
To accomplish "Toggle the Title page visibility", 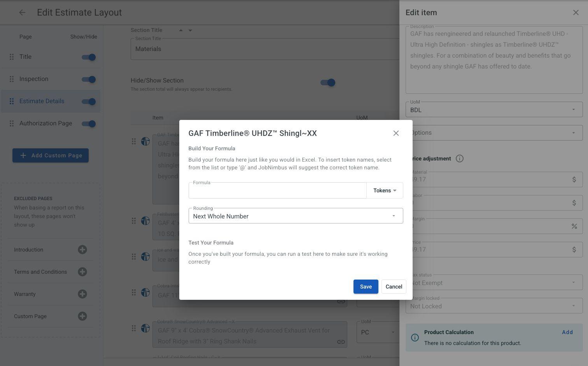I will point(89,57).
